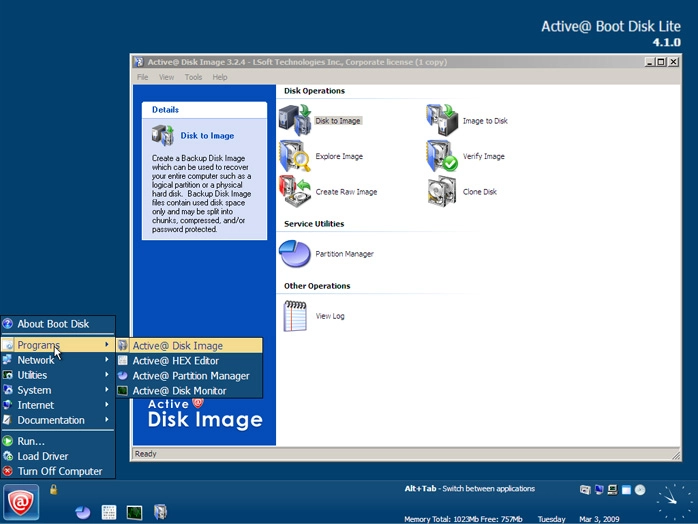Image resolution: width=698 pixels, height=524 pixels.
Task: Click the first system tray icon
Action: (x=585, y=490)
